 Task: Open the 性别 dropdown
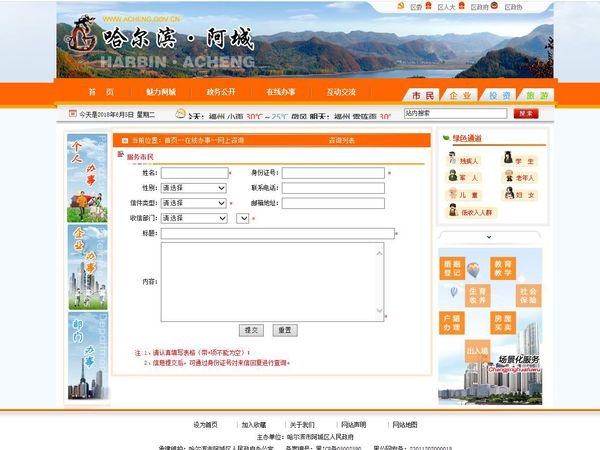pyautogui.click(x=194, y=188)
